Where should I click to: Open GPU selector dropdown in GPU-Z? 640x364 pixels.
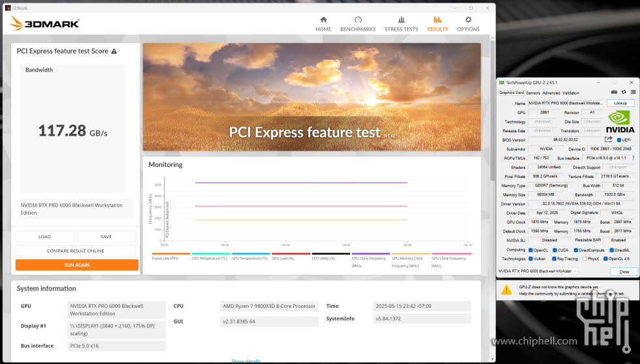pyautogui.click(x=537, y=271)
